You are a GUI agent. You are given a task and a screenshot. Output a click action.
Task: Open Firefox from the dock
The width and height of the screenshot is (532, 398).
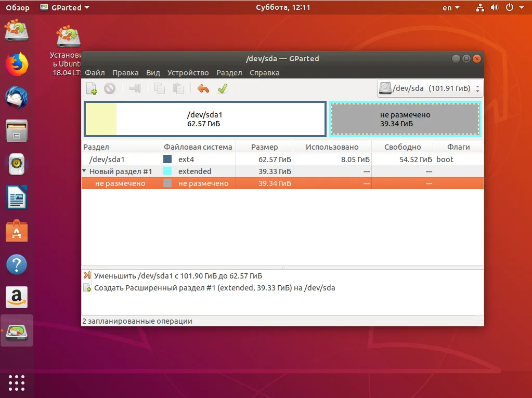coord(17,64)
